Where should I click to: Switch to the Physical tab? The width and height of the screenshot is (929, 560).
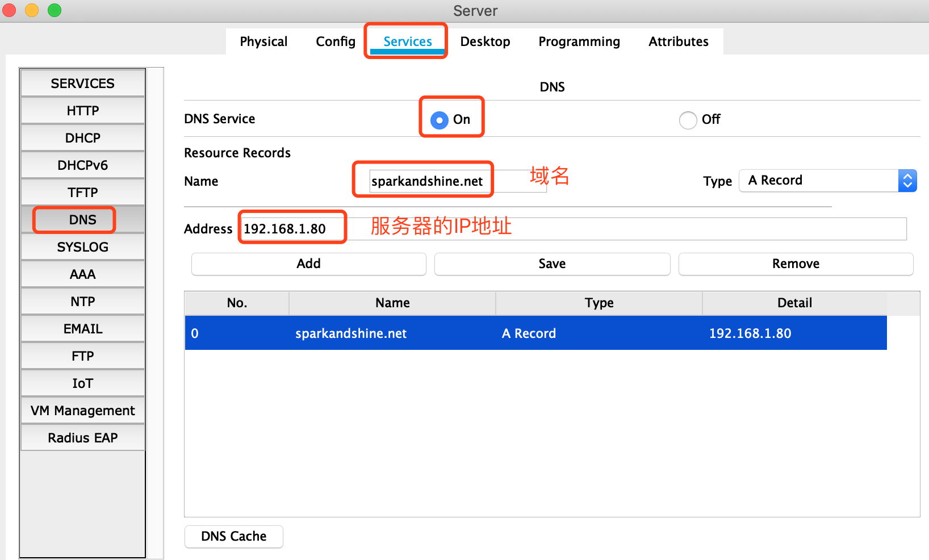tap(263, 41)
